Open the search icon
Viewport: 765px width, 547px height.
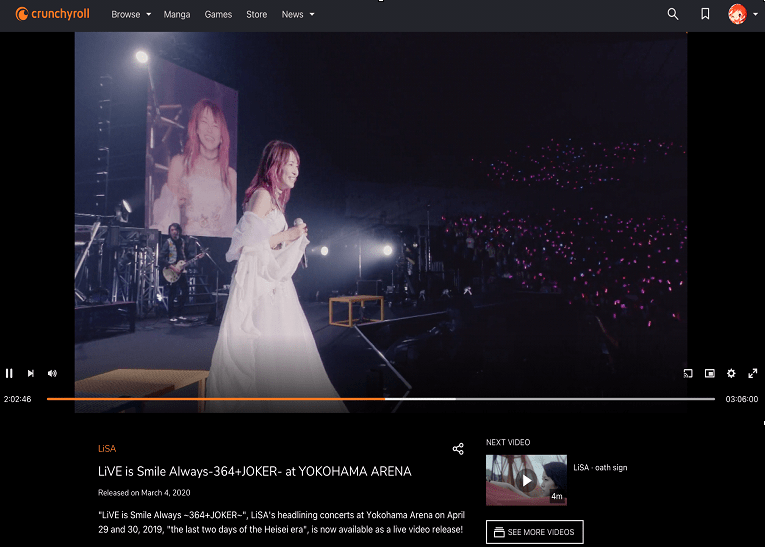click(x=673, y=14)
